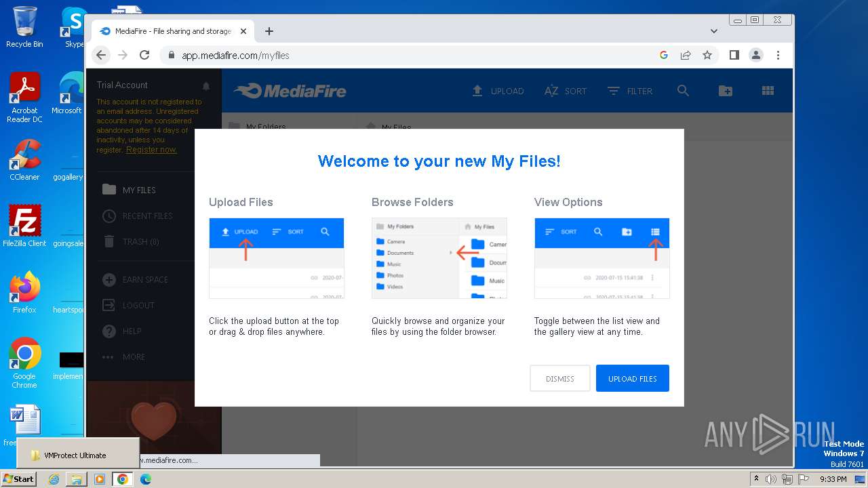The width and height of the screenshot is (868, 488).
Task: Open the Chrome profile avatar
Action: 756,55
